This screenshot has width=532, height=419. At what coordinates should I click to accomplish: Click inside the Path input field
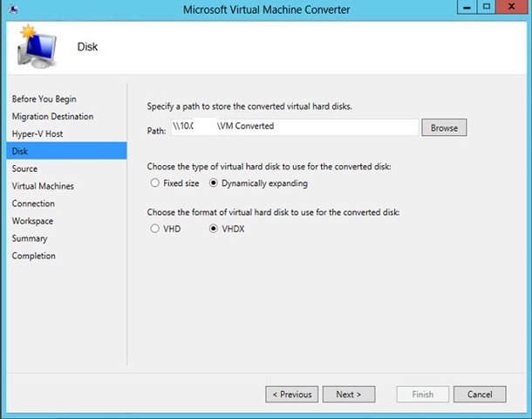[x=295, y=127]
